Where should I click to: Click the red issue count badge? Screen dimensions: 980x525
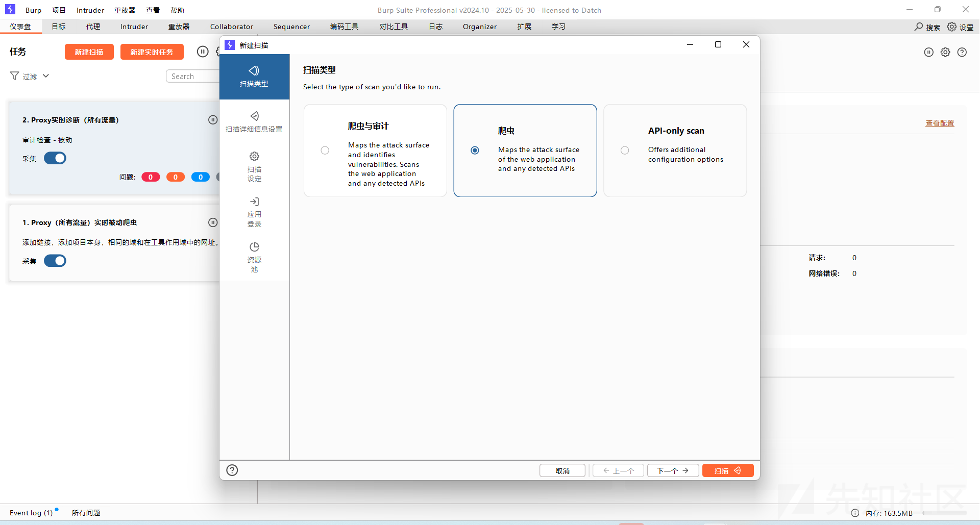(151, 177)
